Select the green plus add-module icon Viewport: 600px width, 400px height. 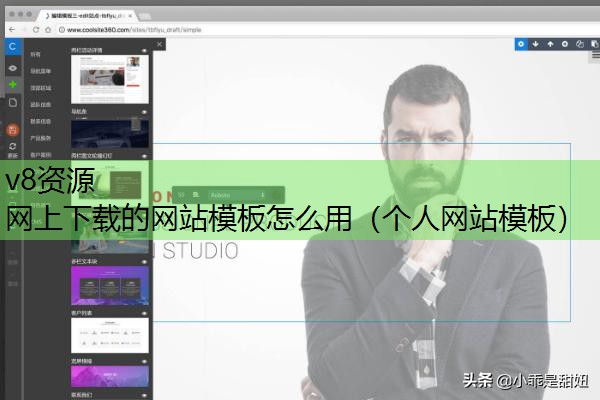(13, 85)
